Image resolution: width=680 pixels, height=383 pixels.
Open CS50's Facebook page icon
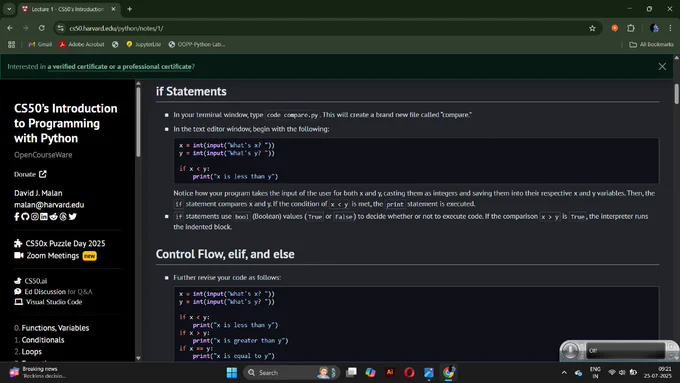pyautogui.click(x=16, y=216)
